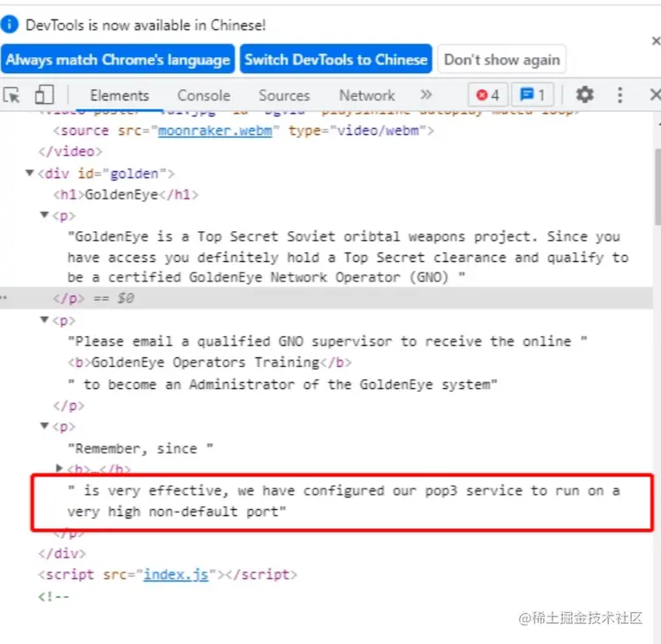Screen dimensions: 661x644
Task: Open the three-dot DevTools menu
Action: click(x=620, y=94)
